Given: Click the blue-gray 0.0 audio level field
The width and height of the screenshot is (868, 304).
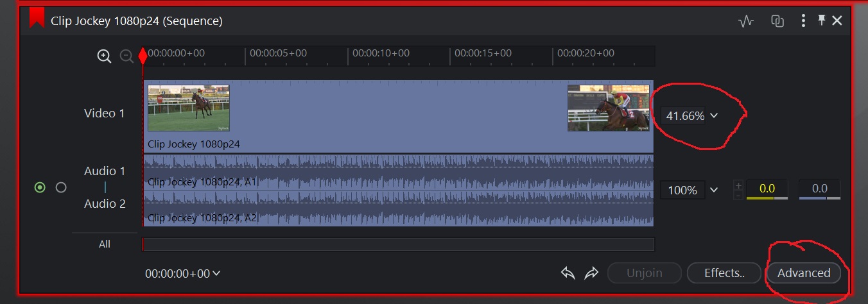Looking at the screenshot, I should coord(820,189).
